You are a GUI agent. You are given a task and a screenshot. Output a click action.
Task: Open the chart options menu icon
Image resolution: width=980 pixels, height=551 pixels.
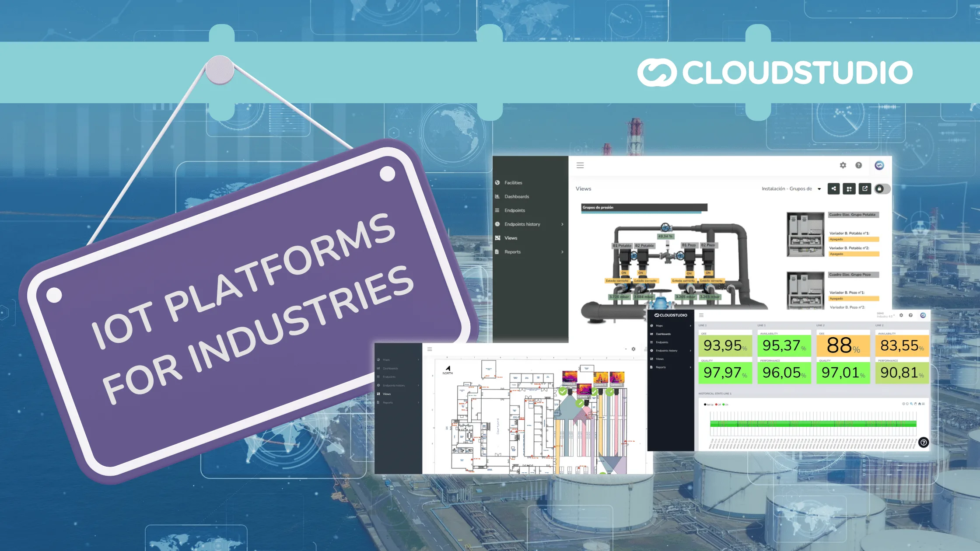pos(923,404)
